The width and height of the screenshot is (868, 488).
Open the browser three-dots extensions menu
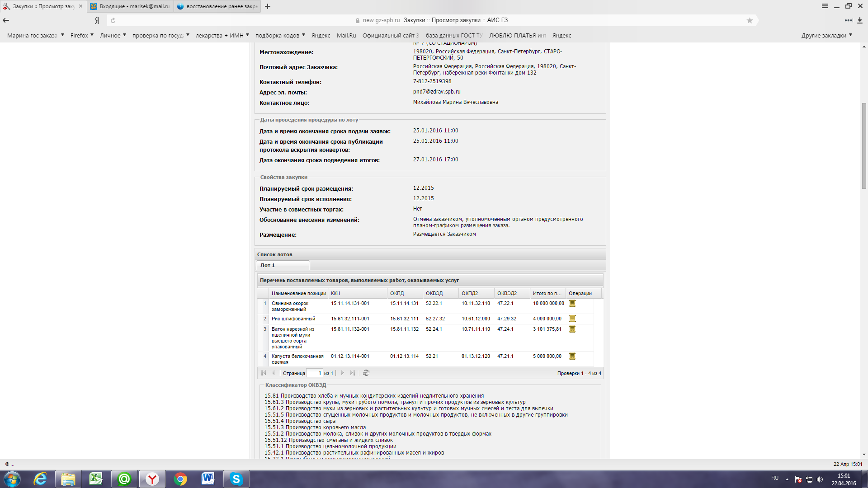(849, 20)
